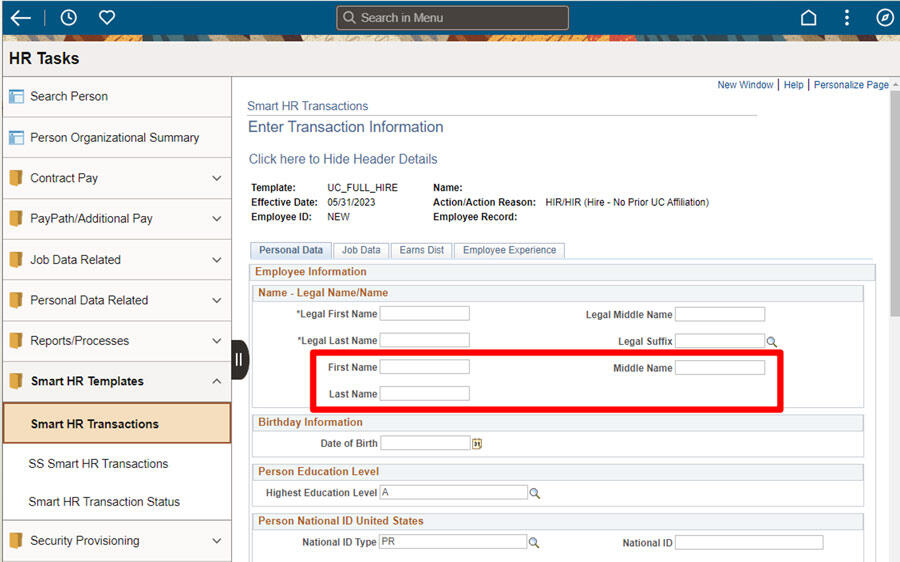Go to the Home icon
900x562 pixels.
808,18
